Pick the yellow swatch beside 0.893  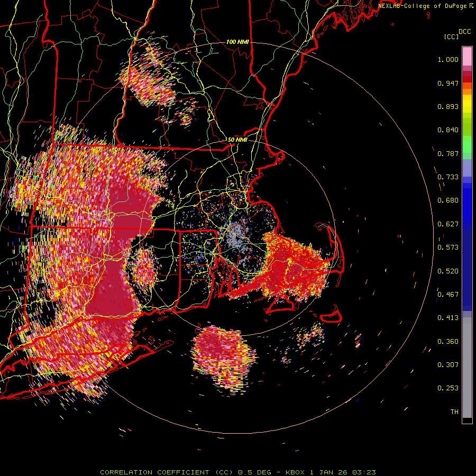click(x=467, y=106)
